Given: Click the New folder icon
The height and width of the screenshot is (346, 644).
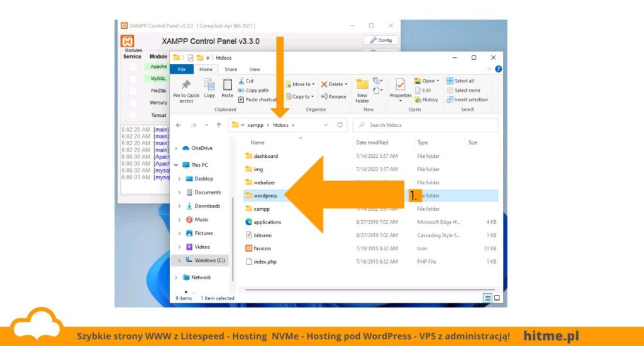Looking at the screenshot, I should click(x=362, y=85).
